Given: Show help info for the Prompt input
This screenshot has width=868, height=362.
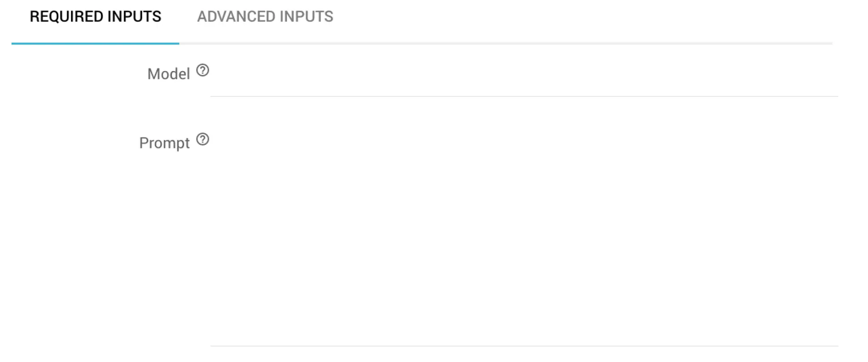Looking at the screenshot, I should click(x=202, y=139).
